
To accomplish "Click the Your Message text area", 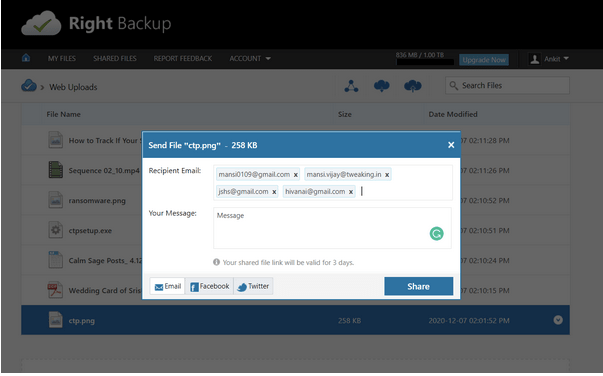I will pyautogui.click(x=332, y=228).
